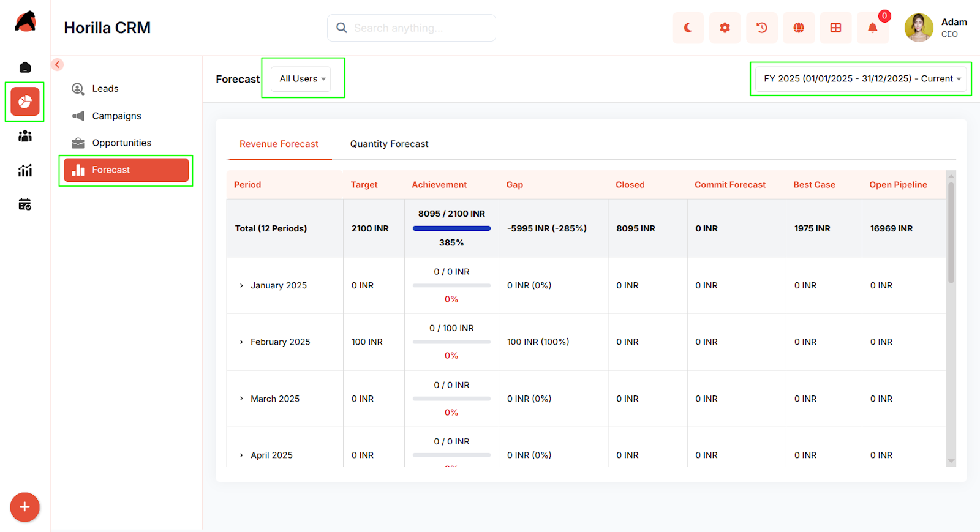Expand the January 2025 row
980x532 pixels.
[x=241, y=286]
